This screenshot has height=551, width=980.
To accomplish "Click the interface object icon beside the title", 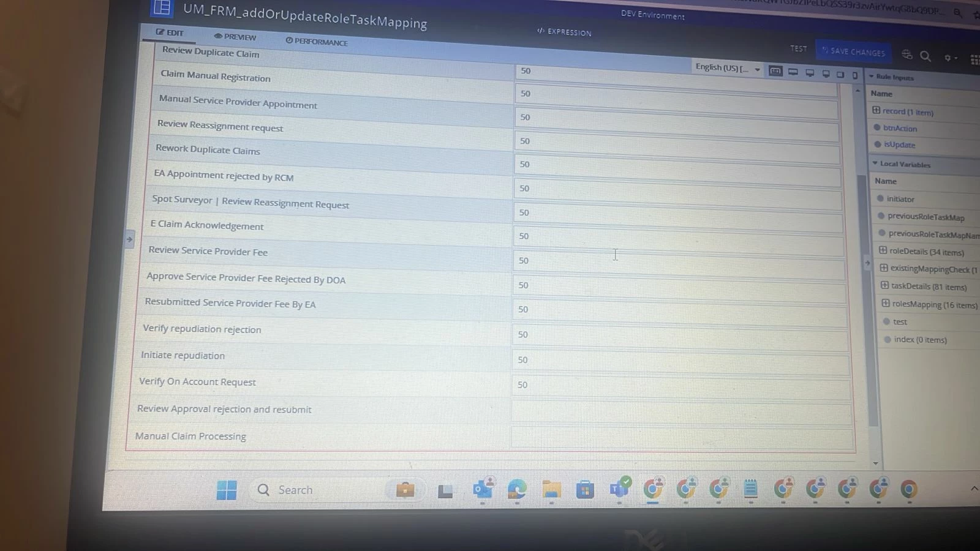I will point(162,7).
